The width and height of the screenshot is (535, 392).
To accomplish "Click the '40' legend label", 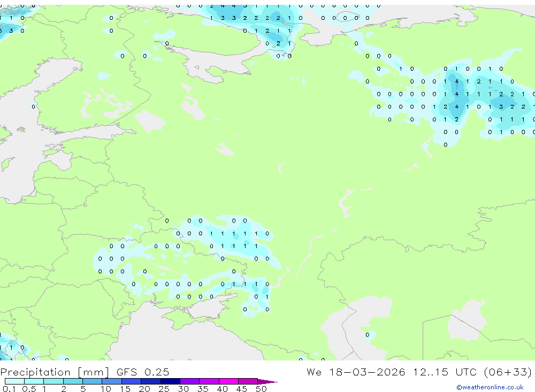I will [x=222, y=389].
